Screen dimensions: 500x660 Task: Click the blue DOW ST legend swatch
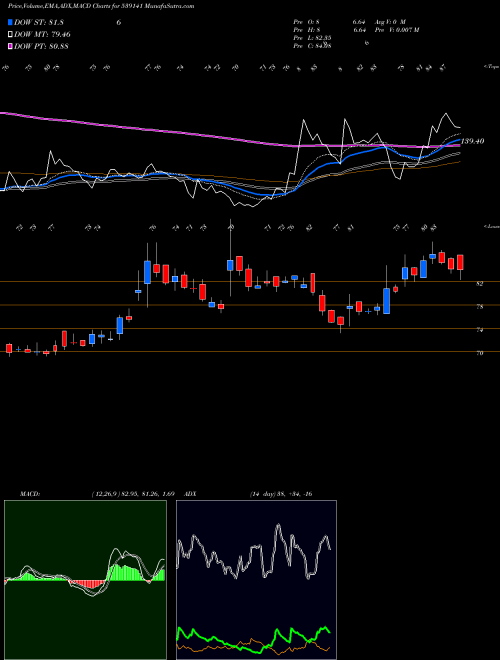pos(11,22)
